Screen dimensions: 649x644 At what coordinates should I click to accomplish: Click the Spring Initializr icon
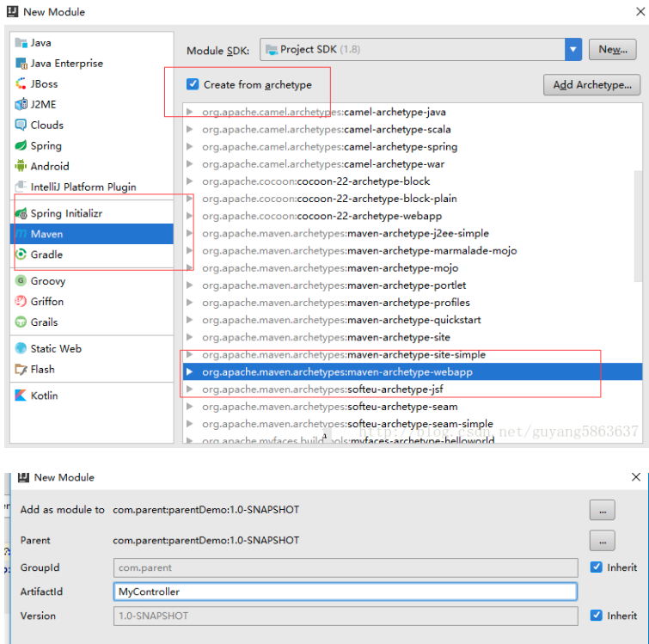[21, 213]
